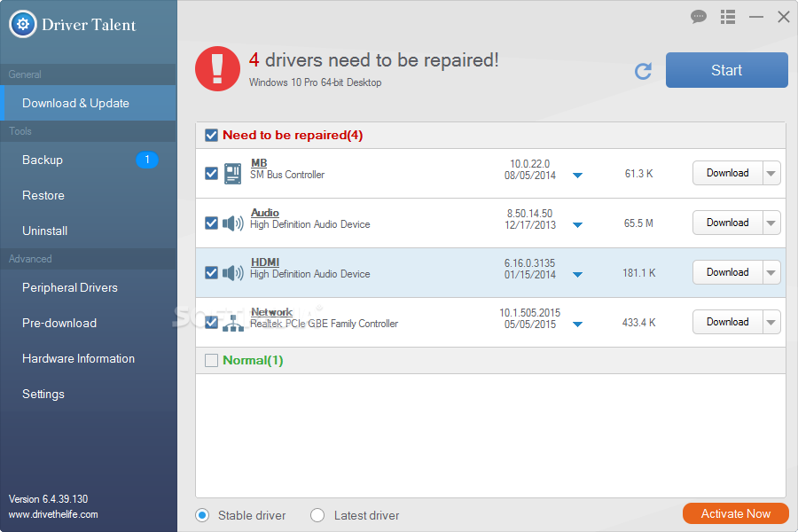Image resolution: width=798 pixels, height=532 pixels.
Task: Click the Version 6.4.39.130 text
Action: (x=49, y=499)
